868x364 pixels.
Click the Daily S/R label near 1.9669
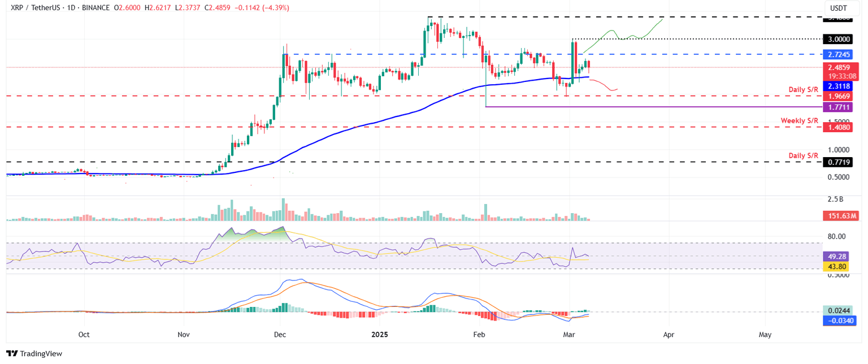804,89
